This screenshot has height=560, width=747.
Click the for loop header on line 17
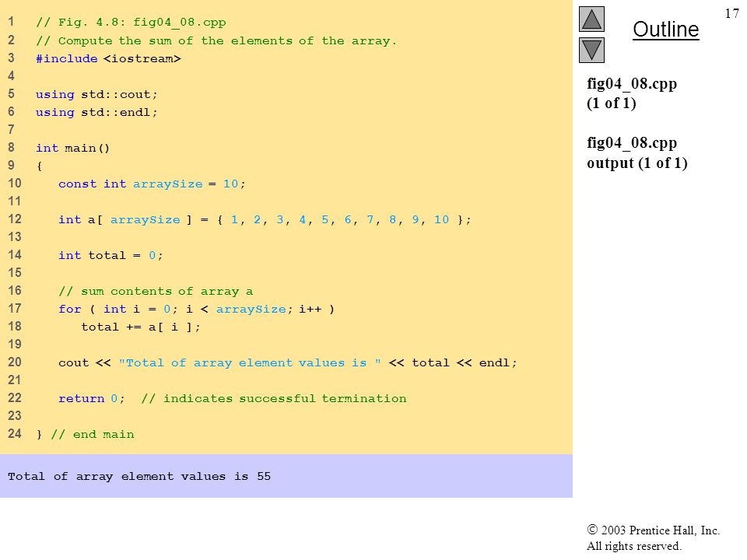pos(197,309)
